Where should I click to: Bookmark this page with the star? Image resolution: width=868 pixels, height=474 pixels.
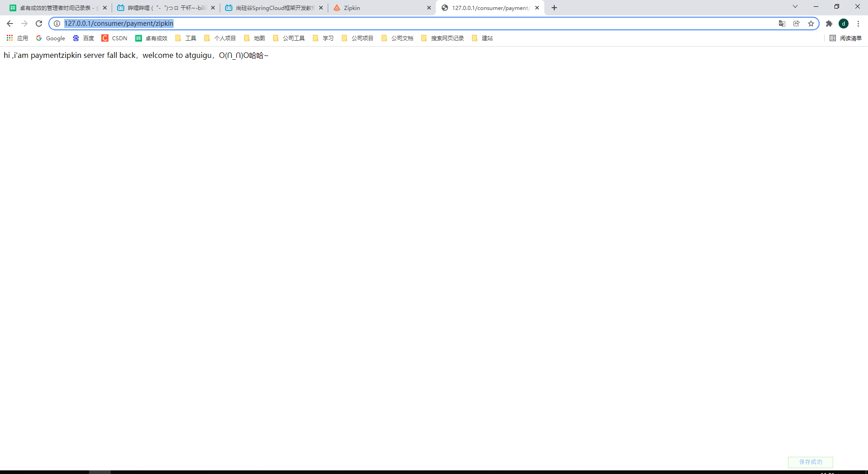[x=811, y=24]
